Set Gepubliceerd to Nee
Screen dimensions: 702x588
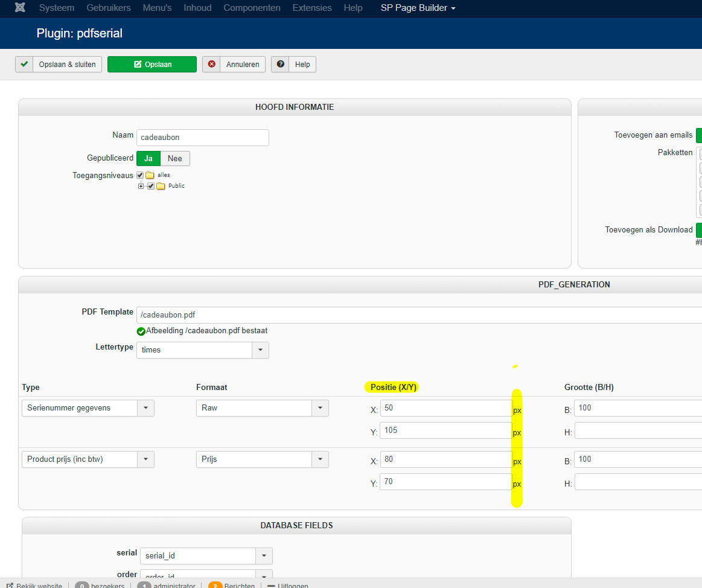(x=175, y=158)
